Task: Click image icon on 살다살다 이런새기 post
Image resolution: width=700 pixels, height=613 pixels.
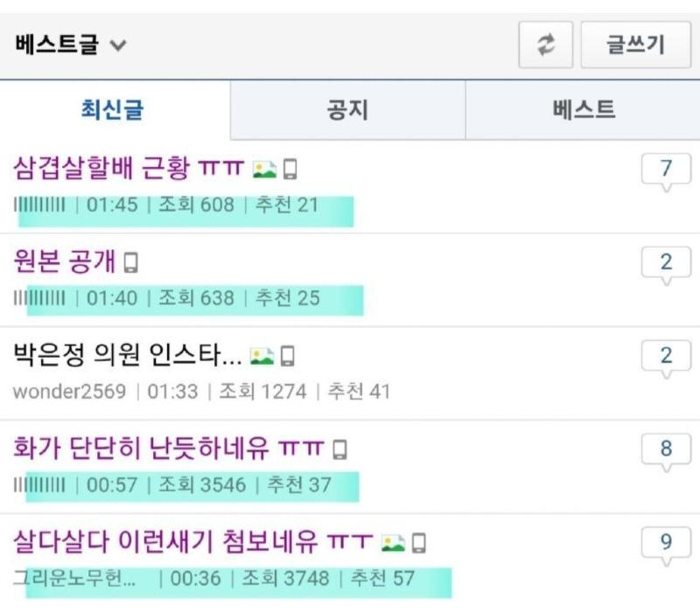Action: click(x=393, y=543)
